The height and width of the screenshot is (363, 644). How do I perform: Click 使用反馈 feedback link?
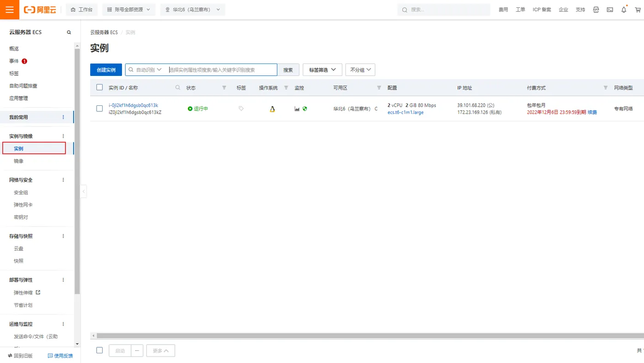click(x=60, y=356)
